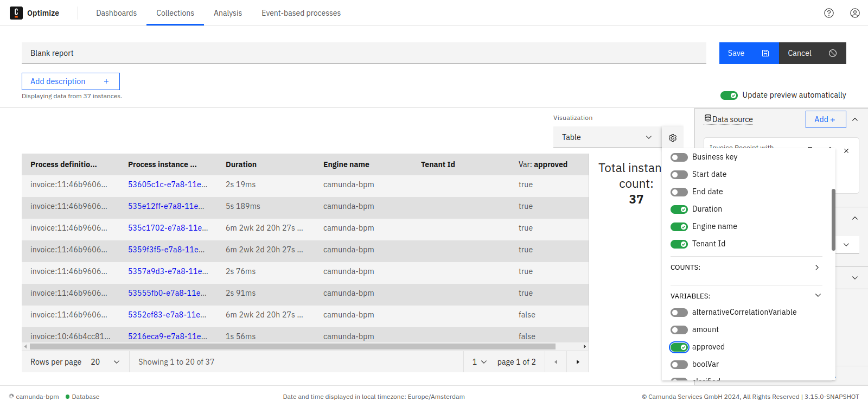Image resolution: width=868 pixels, height=407 pixels.
Task: Enable the Start date column switch
Action: click(x=679, y=175)
